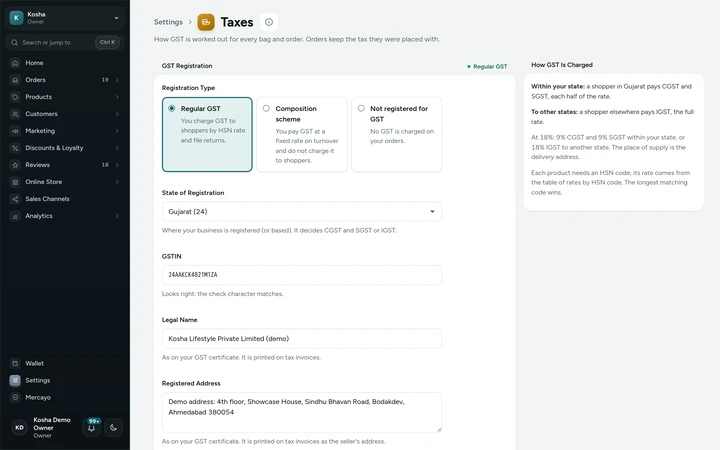
Task: Open the Kosha store switcher dropdown
Action: tap(65, 17)
